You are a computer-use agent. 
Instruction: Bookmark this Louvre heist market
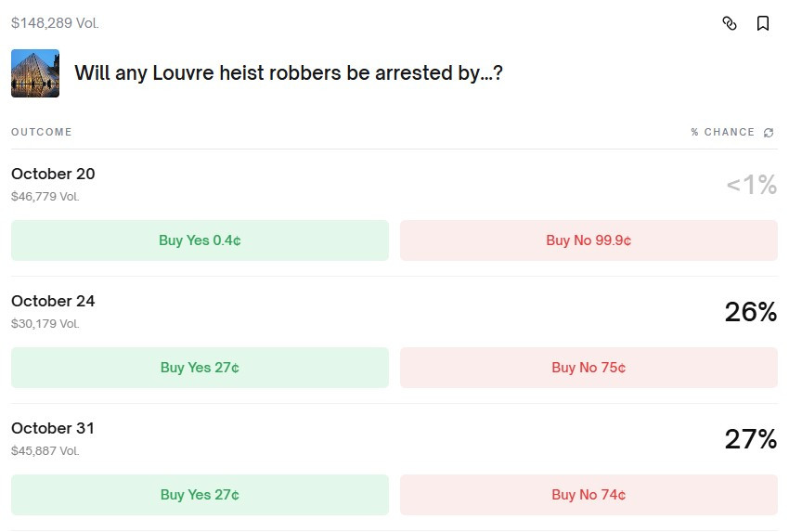(x=763, y=23)
